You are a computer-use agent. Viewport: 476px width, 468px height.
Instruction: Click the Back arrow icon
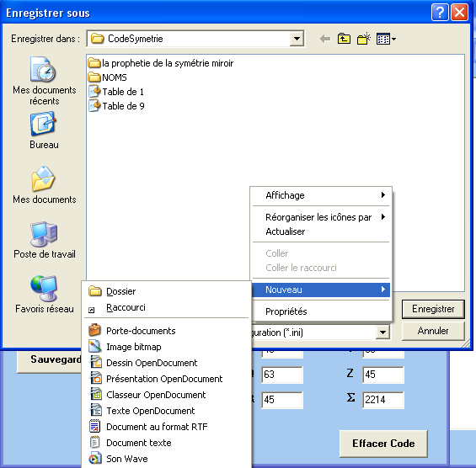325,39
